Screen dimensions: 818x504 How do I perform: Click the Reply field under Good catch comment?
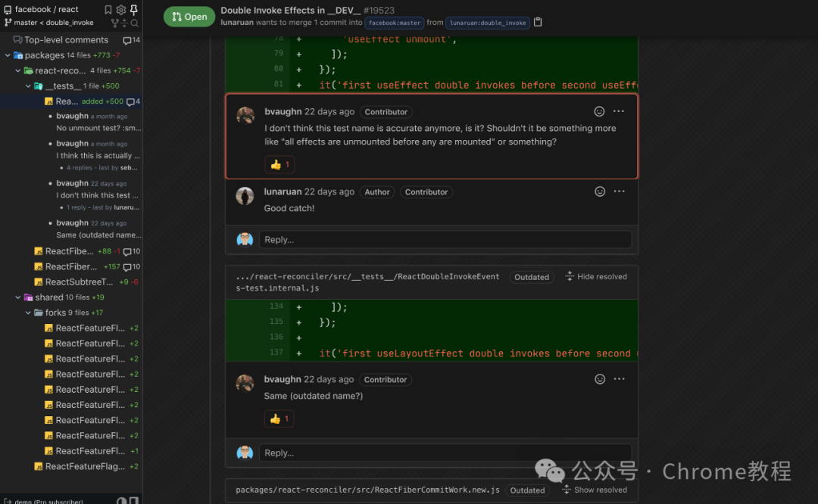[x=445, y=240]
